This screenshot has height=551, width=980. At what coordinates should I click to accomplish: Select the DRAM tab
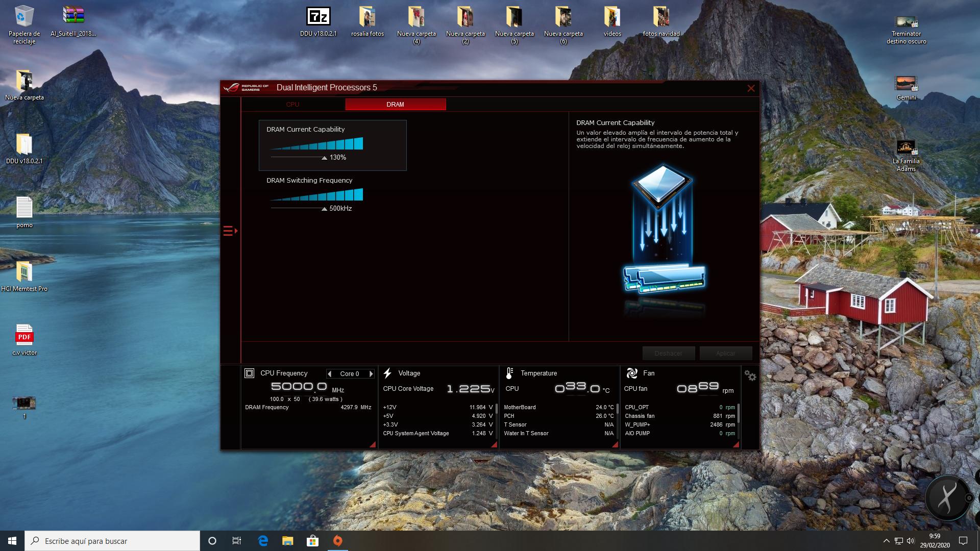(395, 105)
